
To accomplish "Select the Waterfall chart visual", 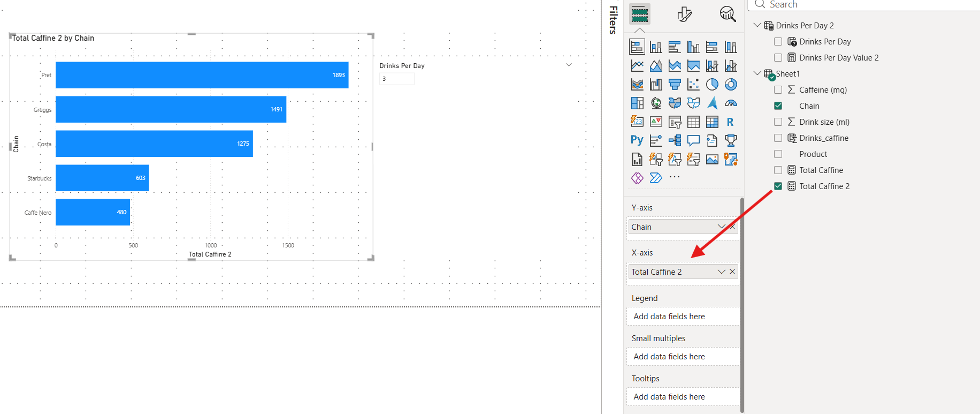I will [x=656, y=85].
